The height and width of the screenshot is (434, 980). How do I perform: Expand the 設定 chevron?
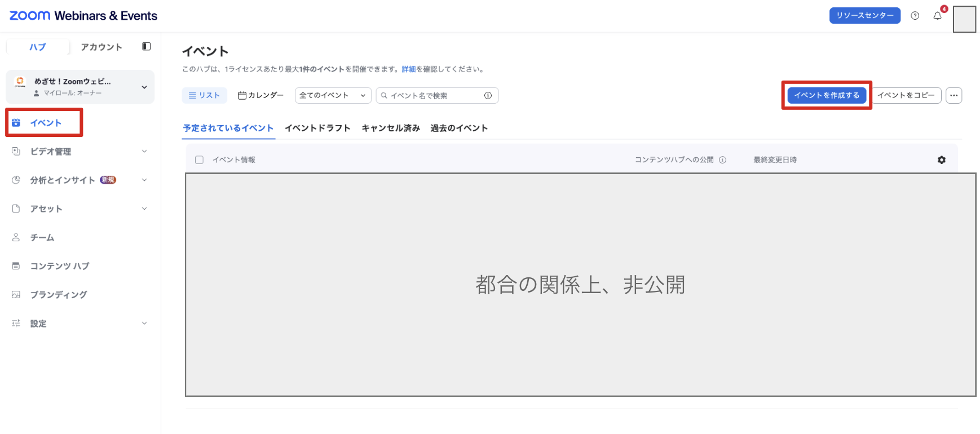pos(144,324)
